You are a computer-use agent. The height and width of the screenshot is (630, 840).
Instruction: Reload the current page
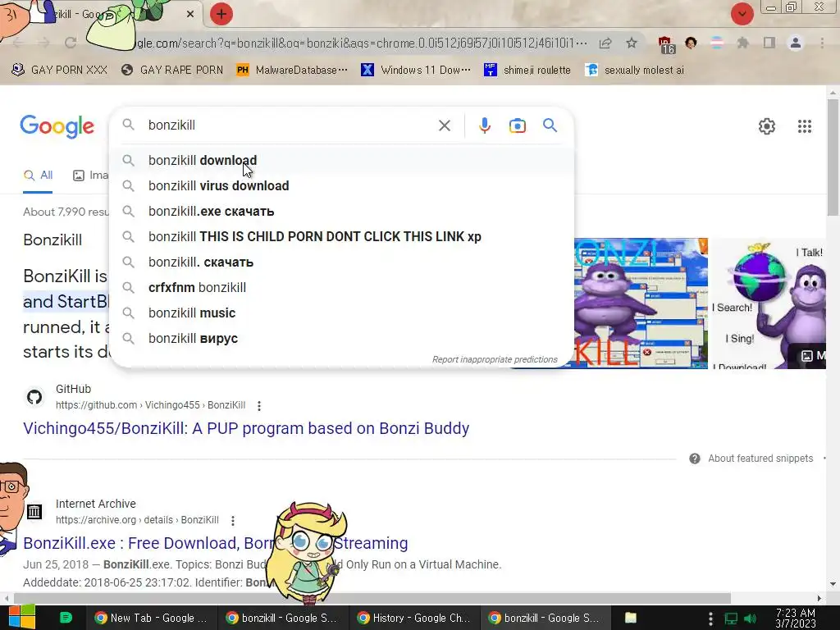(x=71, y=43)
